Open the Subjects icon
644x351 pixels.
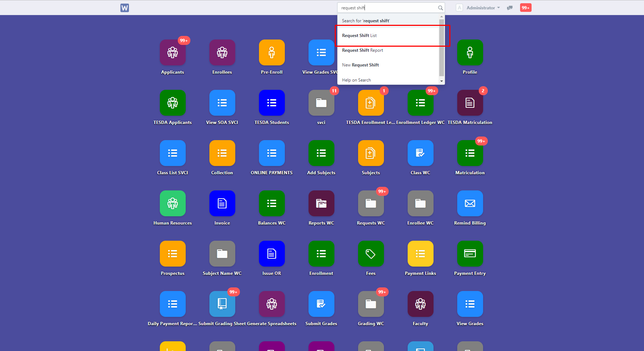371,153
